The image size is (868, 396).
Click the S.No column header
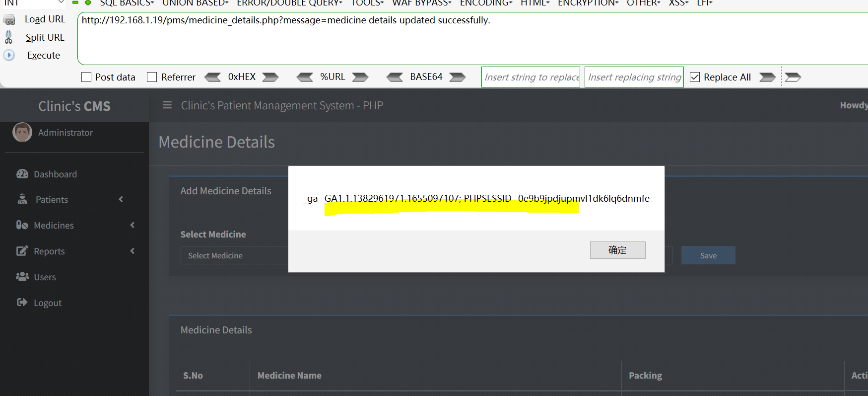[x=193, y=376]
